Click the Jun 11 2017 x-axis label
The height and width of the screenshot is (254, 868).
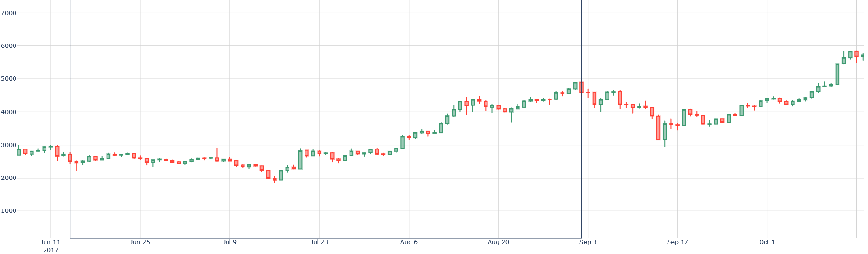(x=50, y=246)
